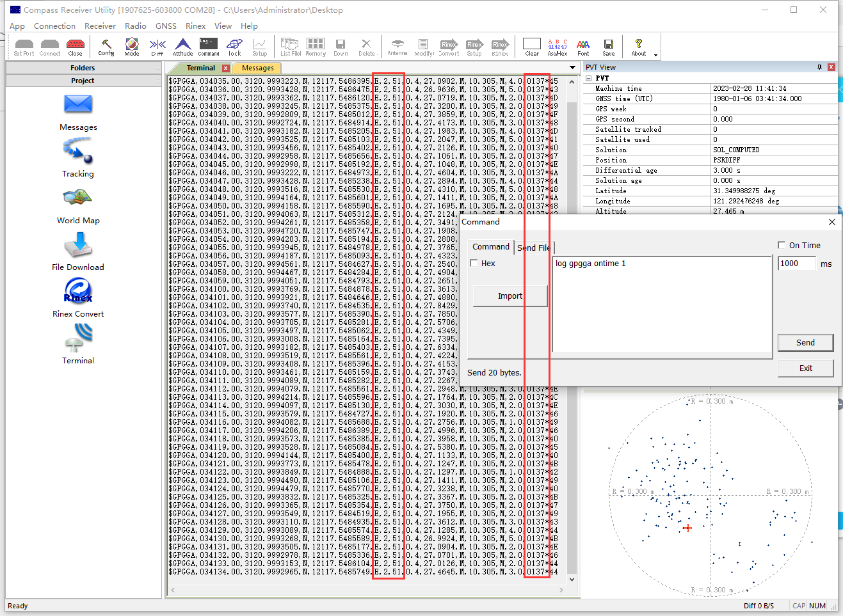Open Config hammer tool in toolbar

pos(106,47)
